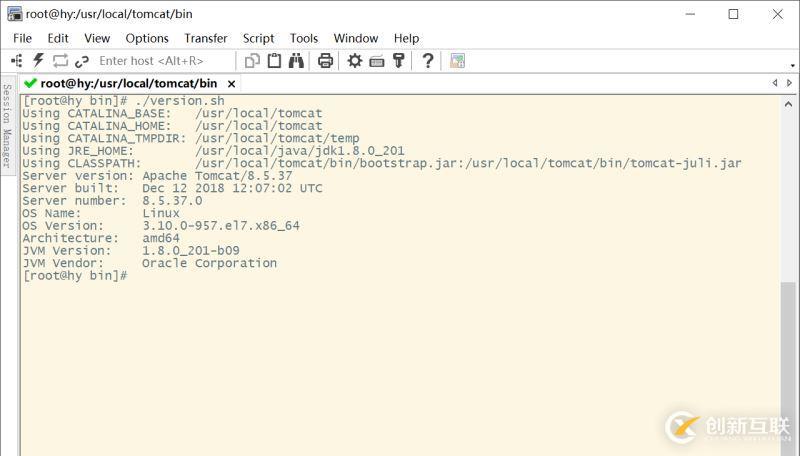Open Session Options gear icon
Image resolution: width=800 pixels, height=456 pixels.
click(x=355, y=61)
